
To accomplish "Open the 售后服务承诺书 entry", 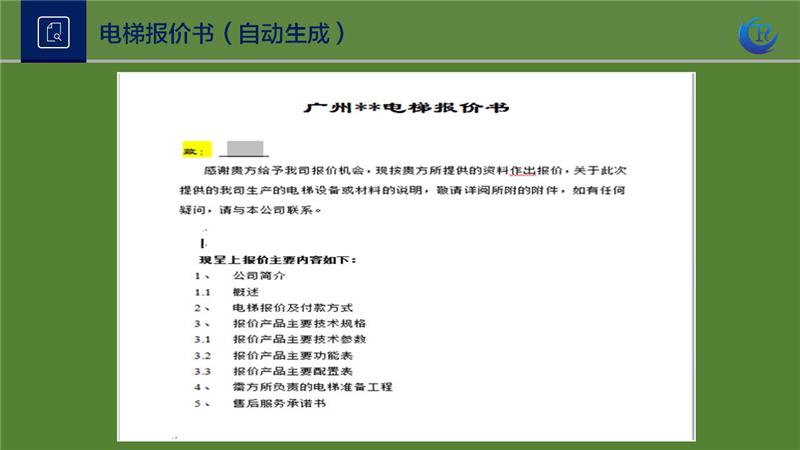I will [x=279, y=403].
